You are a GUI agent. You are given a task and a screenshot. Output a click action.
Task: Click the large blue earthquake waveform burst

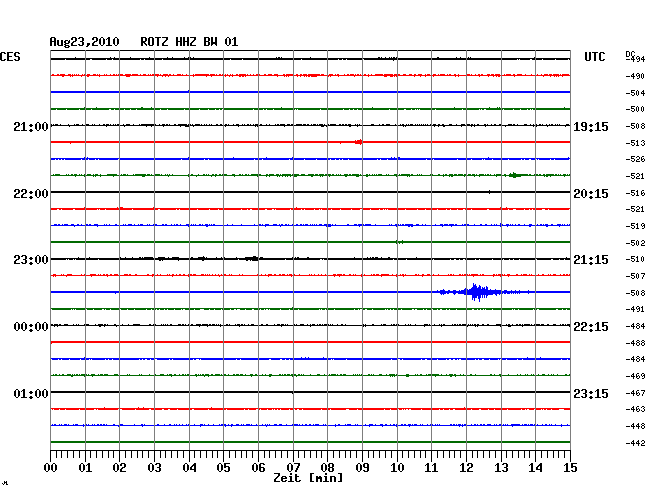tap(479, 292)
